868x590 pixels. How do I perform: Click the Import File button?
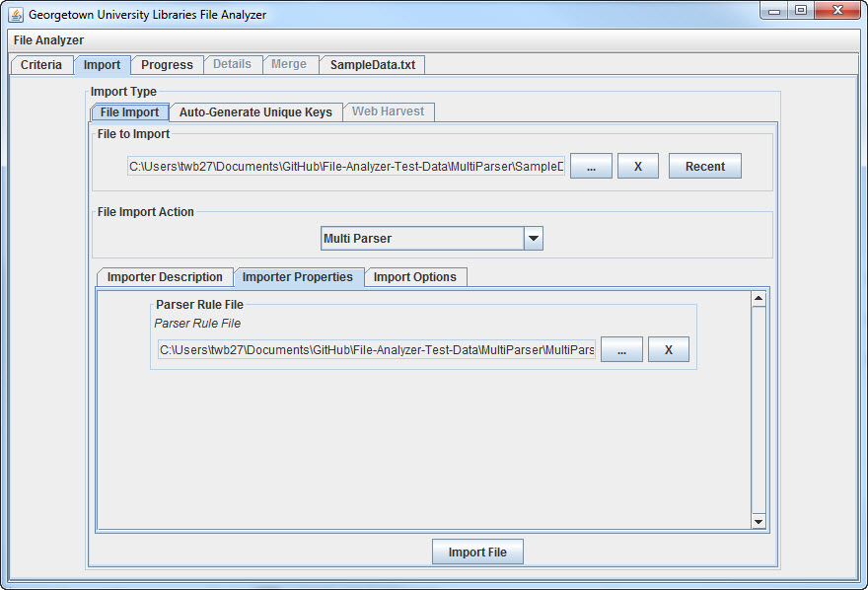(x=477, y=553)
